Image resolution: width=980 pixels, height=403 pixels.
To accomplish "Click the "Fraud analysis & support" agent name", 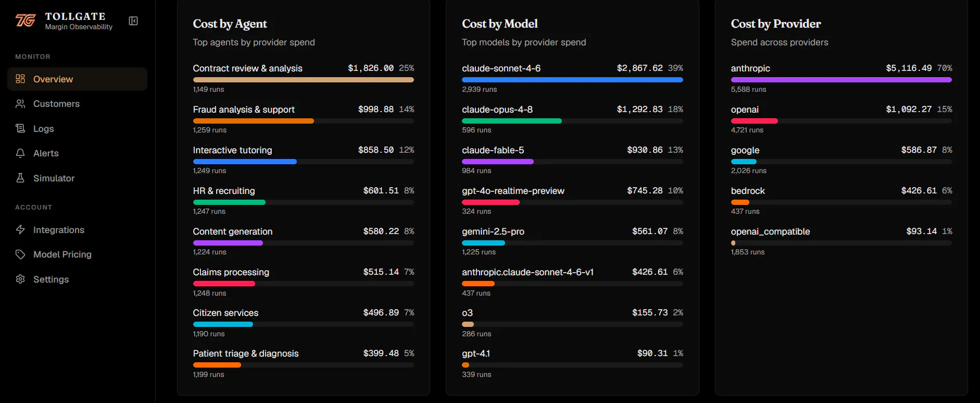I will click(x=244, y=109).
